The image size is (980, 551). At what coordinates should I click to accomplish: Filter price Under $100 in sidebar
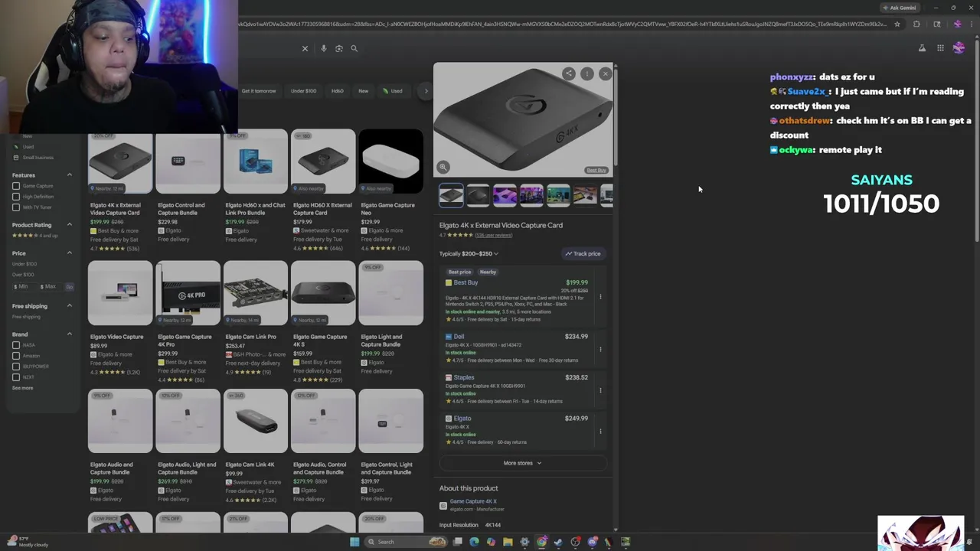tap(23, 264)
